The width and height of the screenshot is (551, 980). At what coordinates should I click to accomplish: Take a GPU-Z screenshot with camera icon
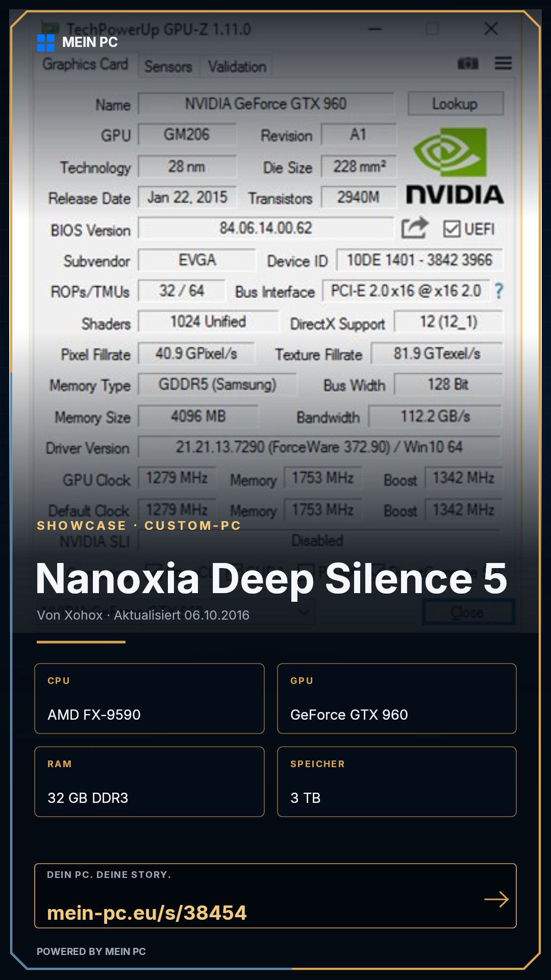[468, 63]
